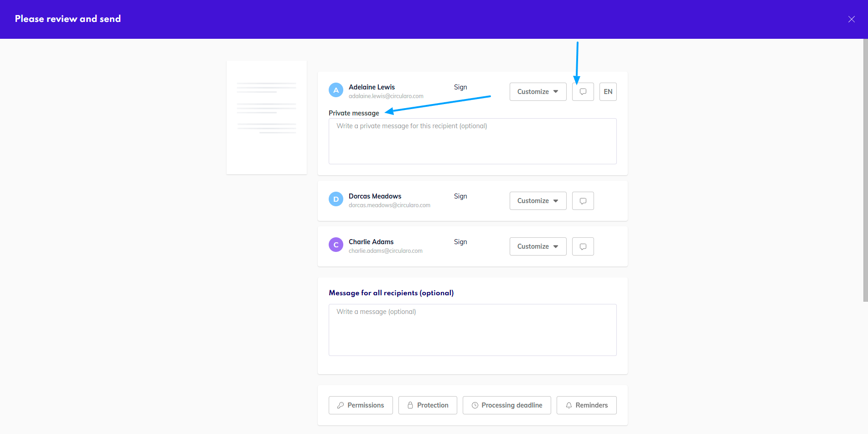
Task: Open the Permissions settings
Action: pos(360,405)
